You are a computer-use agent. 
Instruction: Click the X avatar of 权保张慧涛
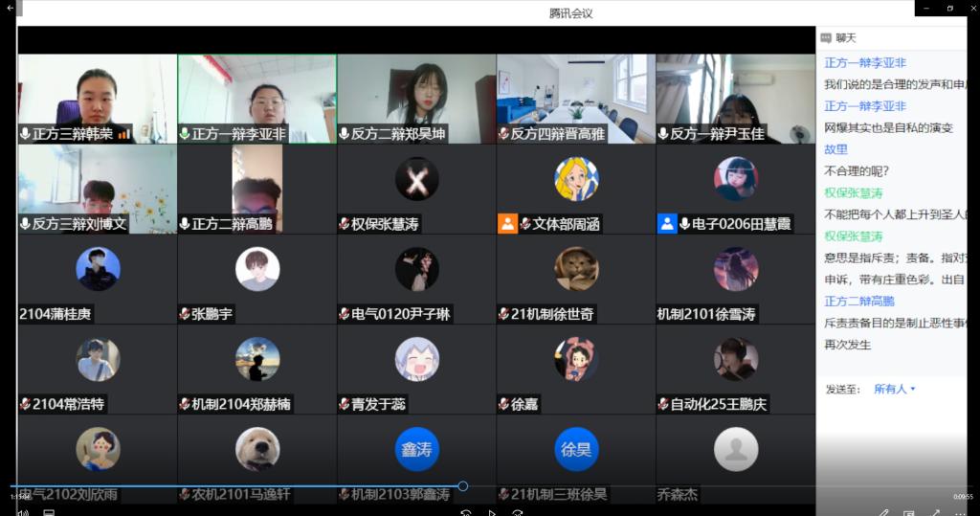(416, 179)
